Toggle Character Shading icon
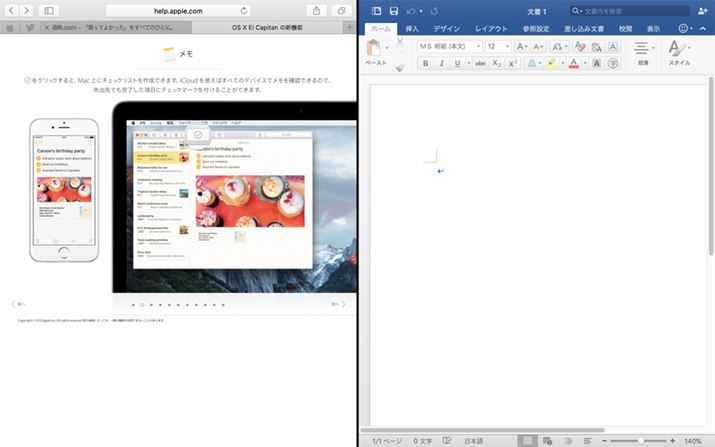 (x=596, y=63)
